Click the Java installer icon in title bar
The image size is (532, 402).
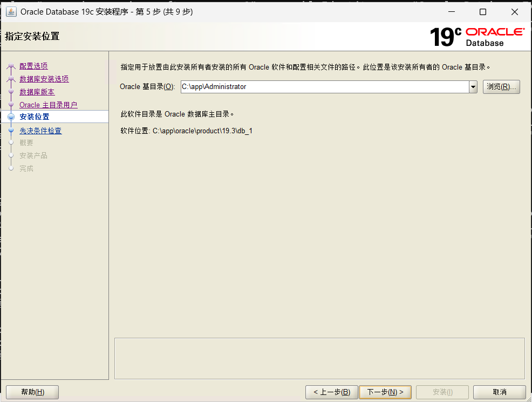[11, 11]
